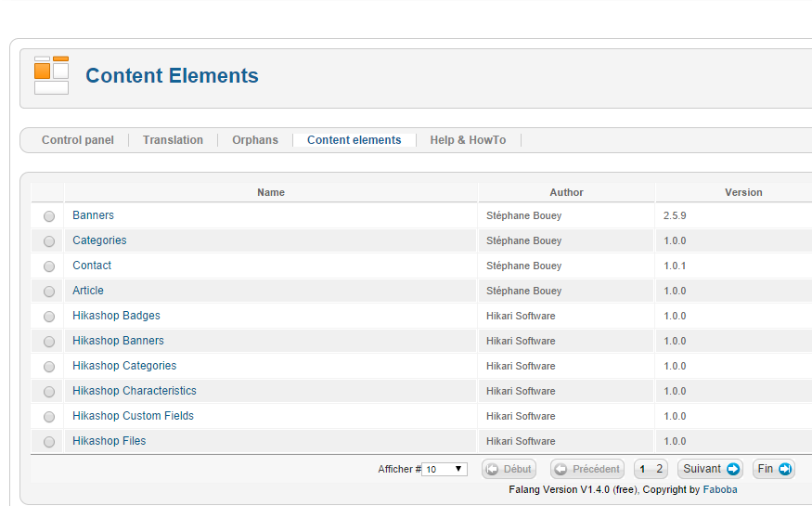Screen dimensions: 812x506
Task: Choose the Hikashop Badges radio button
Action: coord(49,317)
